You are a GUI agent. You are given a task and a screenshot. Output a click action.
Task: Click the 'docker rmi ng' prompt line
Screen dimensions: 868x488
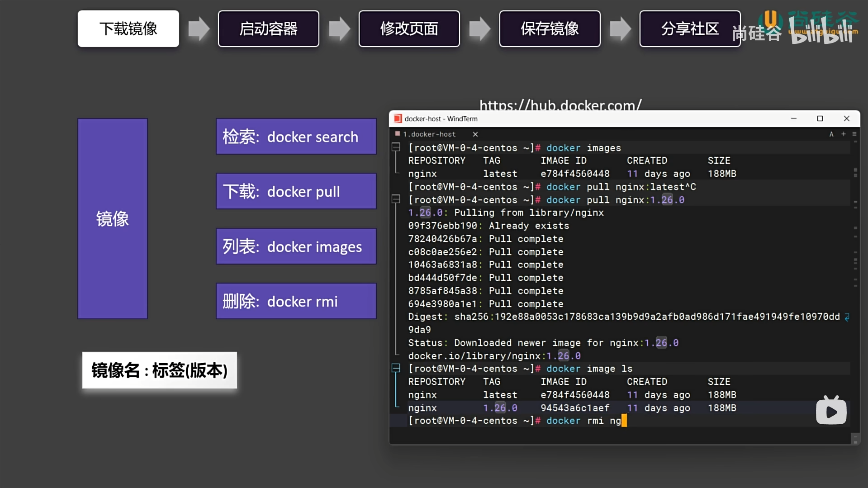click(517, 421)
